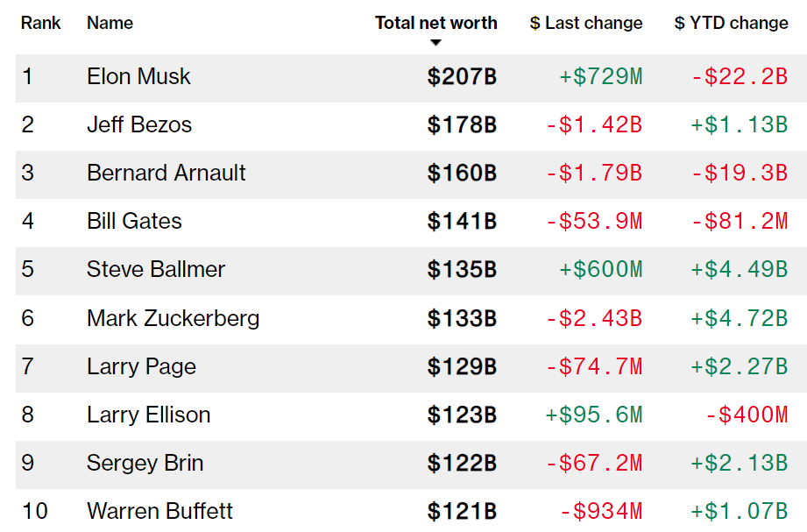The image size is (807, 532).
Task: Click Elon Musk's $207B net worth
Action: pos(462,77)
